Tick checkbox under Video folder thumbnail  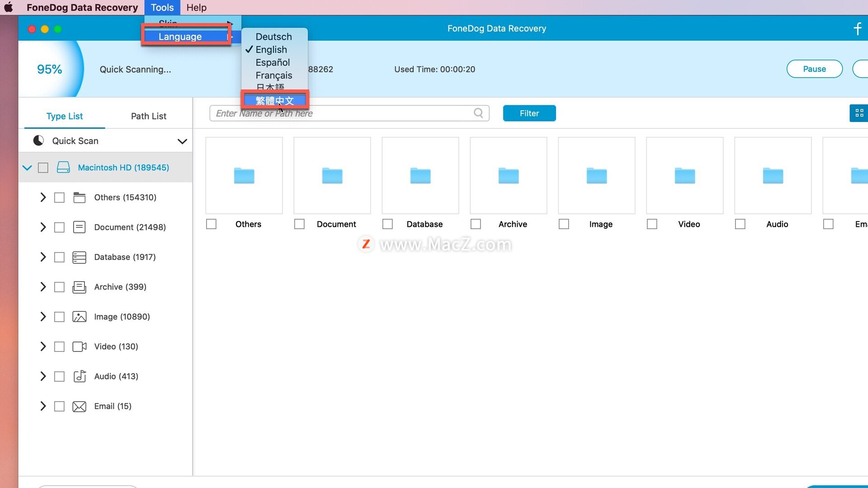tap(652, 224)
